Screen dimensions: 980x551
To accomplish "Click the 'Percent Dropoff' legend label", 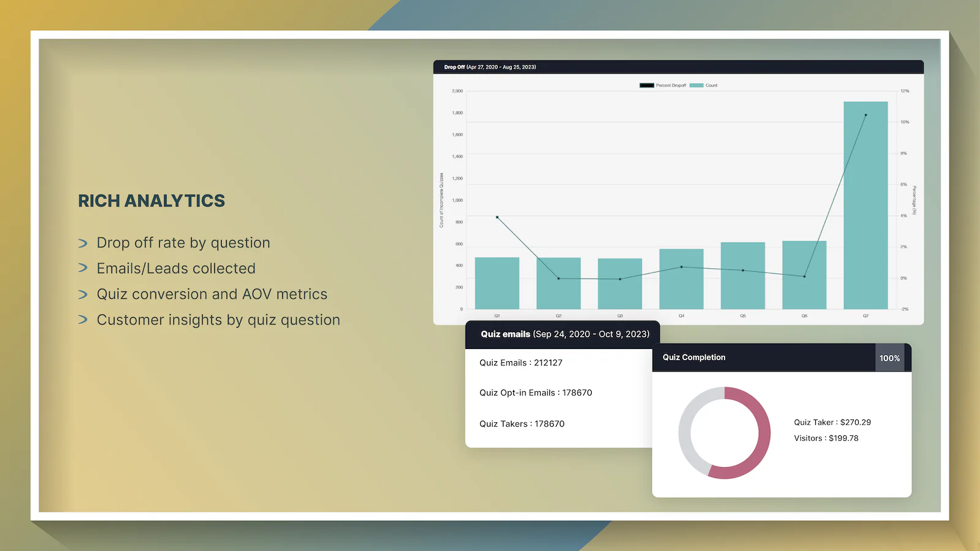I will point(671,86).
